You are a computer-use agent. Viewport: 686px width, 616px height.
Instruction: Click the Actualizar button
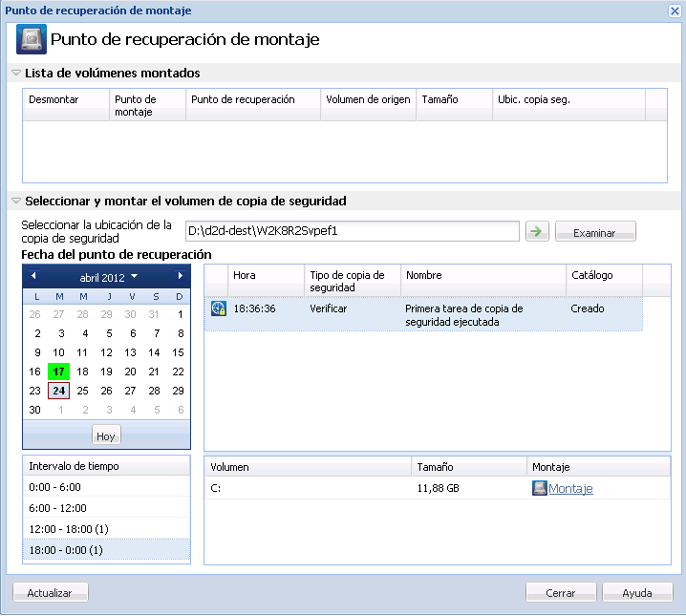point(50,593)
